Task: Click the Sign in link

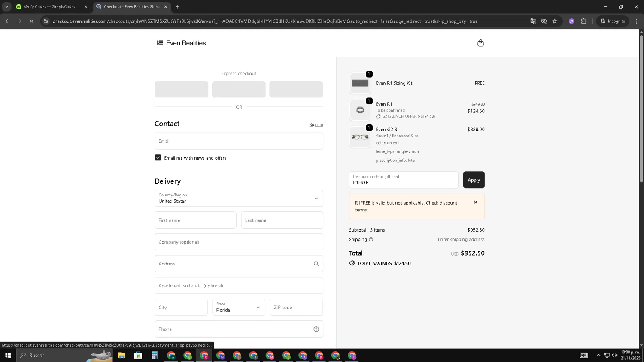Action: (316, 124)
